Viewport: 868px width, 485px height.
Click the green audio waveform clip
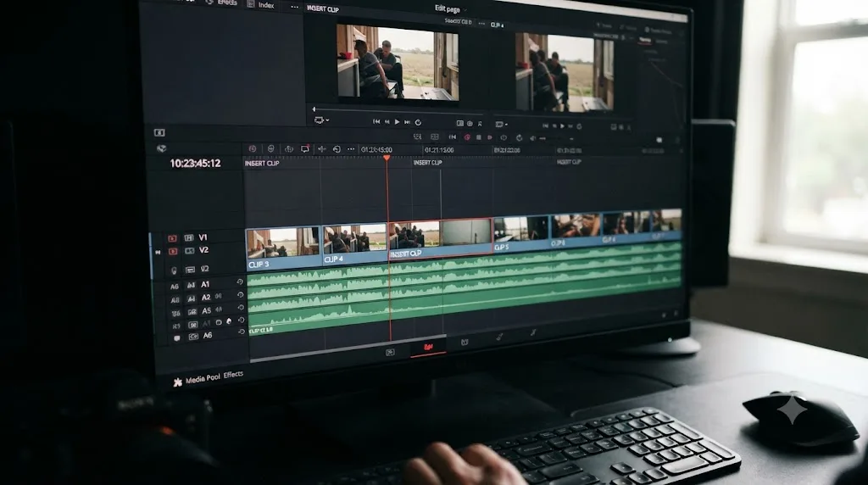[464, 288]
